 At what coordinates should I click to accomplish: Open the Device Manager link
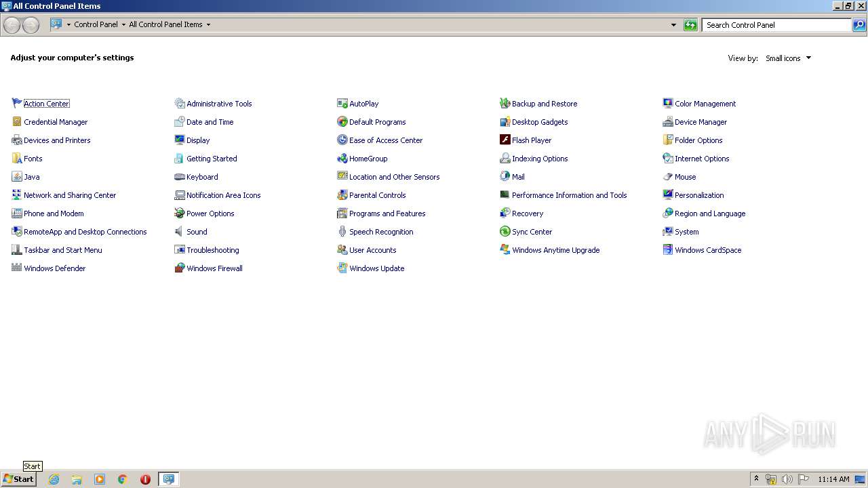(x=701, y=122)
